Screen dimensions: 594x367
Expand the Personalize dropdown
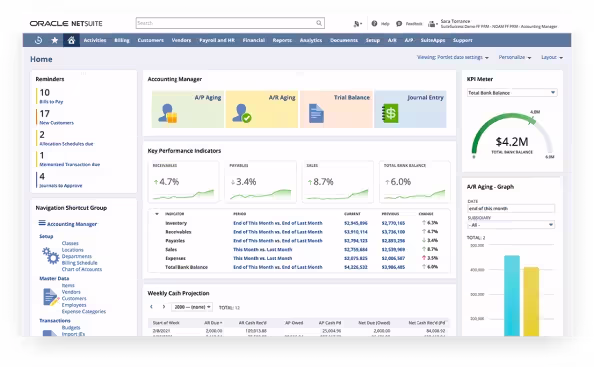tap(515, 58)
